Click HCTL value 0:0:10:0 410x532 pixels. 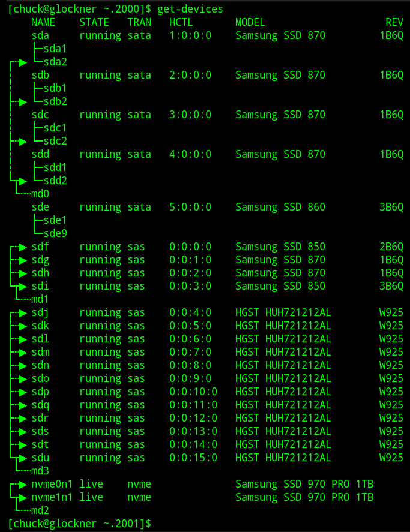coord(193,392)
